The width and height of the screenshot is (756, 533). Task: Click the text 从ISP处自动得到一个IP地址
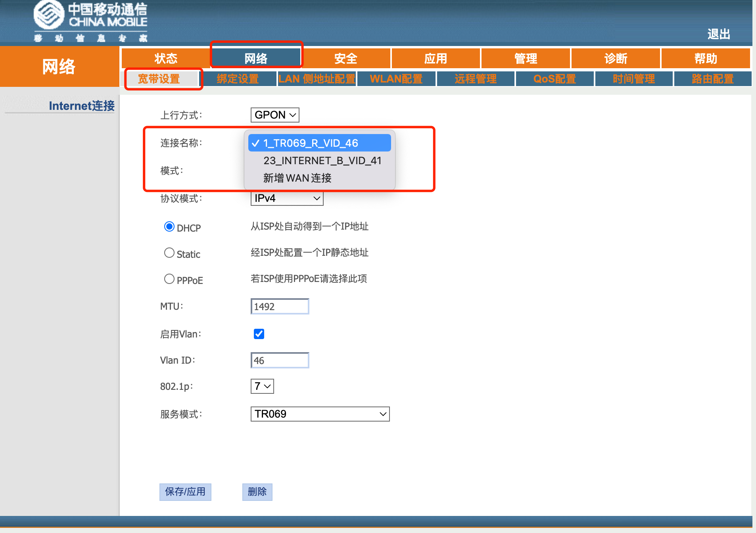pos(310,226)
